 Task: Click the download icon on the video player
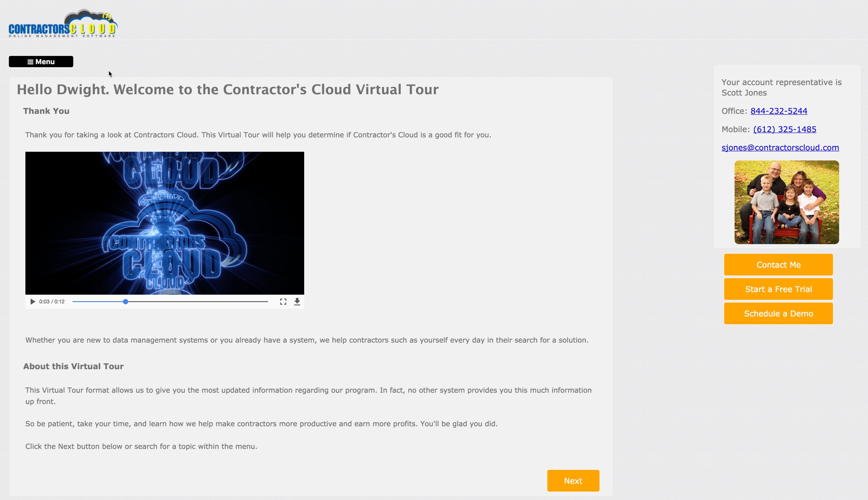pos(297,301)
